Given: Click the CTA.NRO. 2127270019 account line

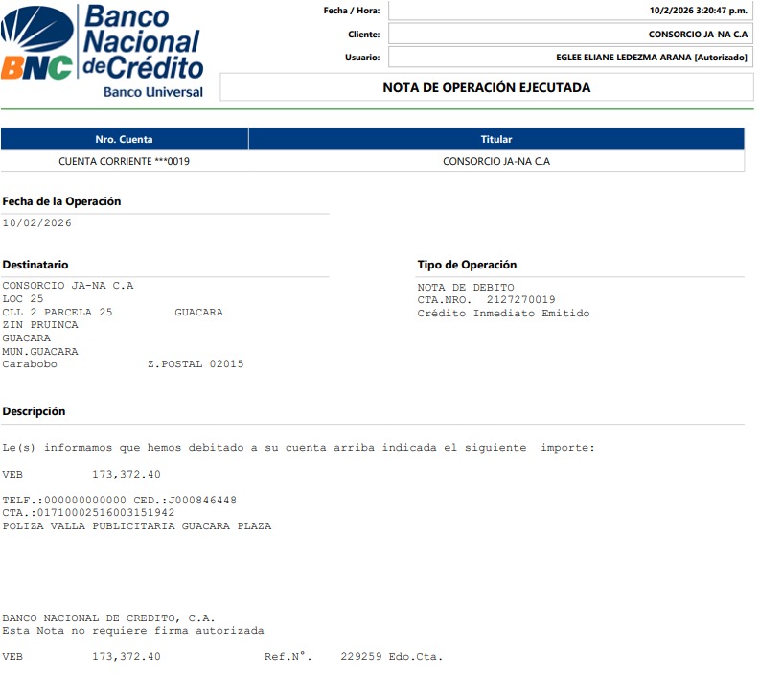Looking at the screenshot, I should pos(486,300).
